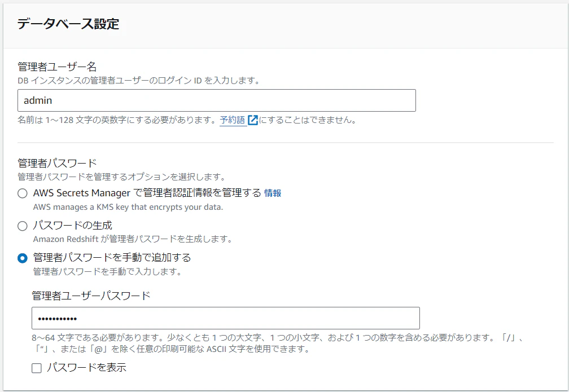Open the 予約語 link
569x392 pixels.
pyautogui.click(x=233, y=120)
